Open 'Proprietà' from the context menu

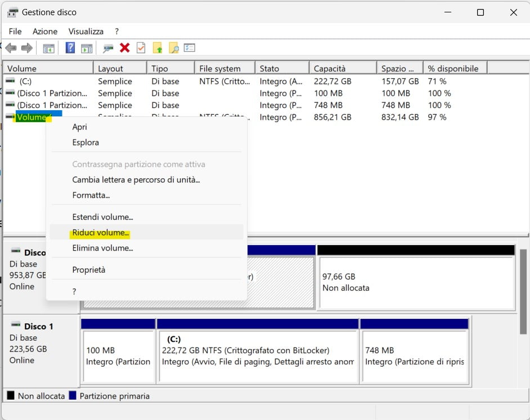pos(89,270)
